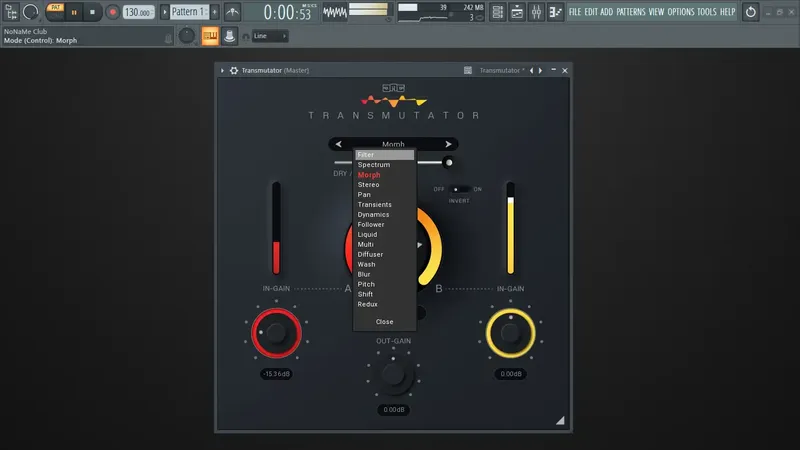Viewport: 800px width, 450px height.
Task: Open the ADD menu
Action: (607, 12)
